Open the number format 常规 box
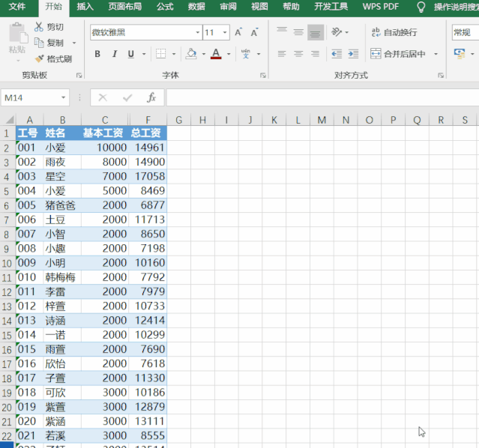479x448 pixels. 465,32
